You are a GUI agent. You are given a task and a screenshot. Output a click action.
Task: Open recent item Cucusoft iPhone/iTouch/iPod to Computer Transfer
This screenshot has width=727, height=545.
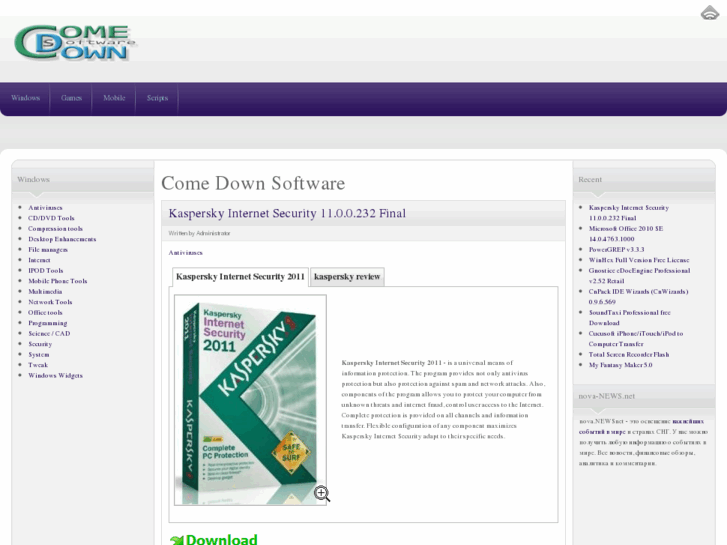coord(636,339)
